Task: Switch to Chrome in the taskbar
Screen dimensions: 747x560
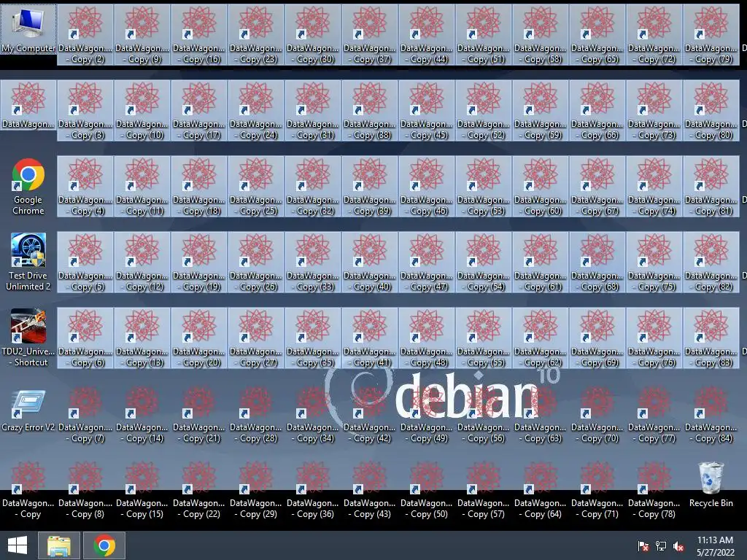Action: click(104, 545)
